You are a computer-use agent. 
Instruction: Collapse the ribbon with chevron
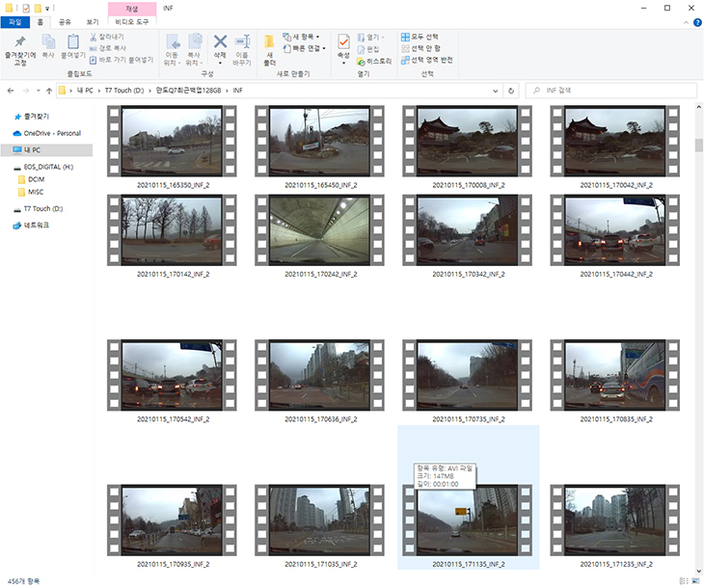[686, 22]
